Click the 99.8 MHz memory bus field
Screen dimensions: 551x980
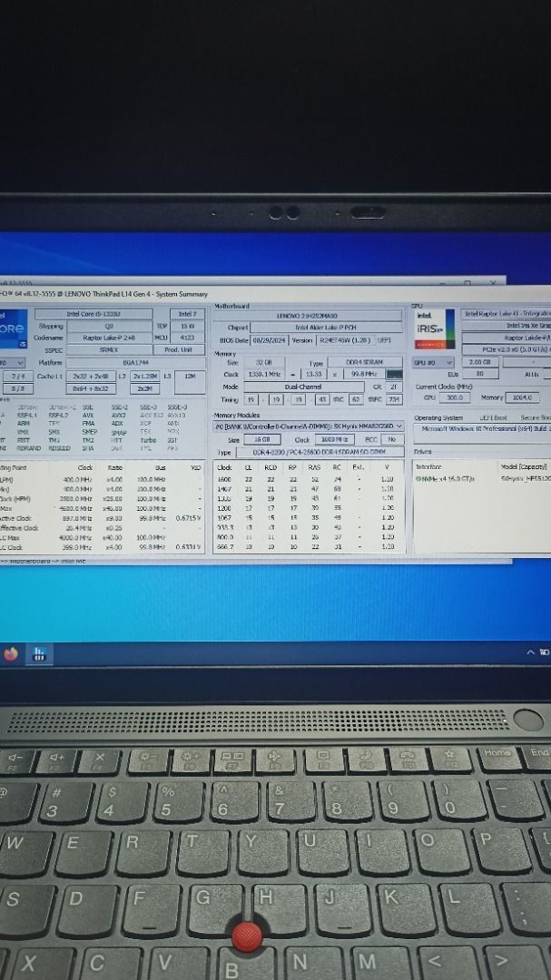[362, 374]
